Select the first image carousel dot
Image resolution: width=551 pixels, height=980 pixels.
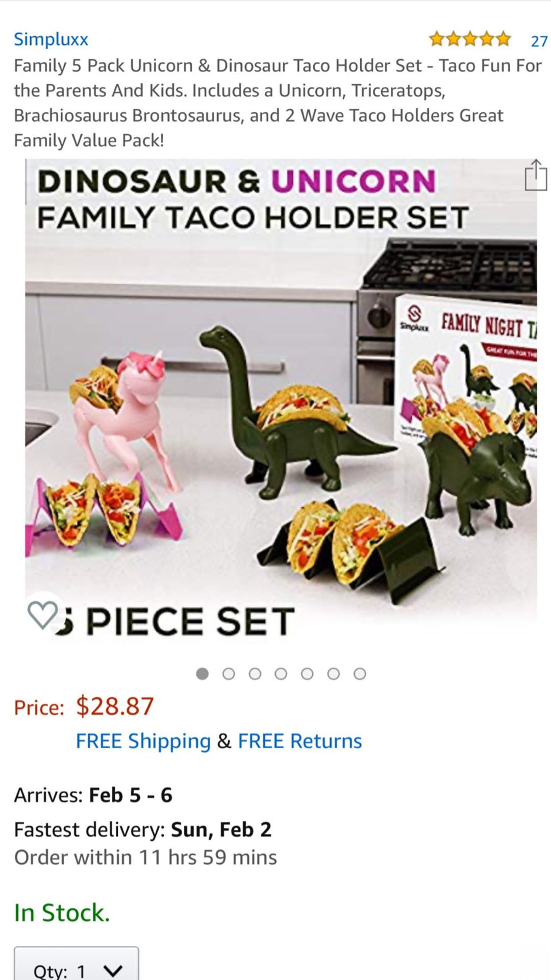pyautogui.click(x=203, y=674)
